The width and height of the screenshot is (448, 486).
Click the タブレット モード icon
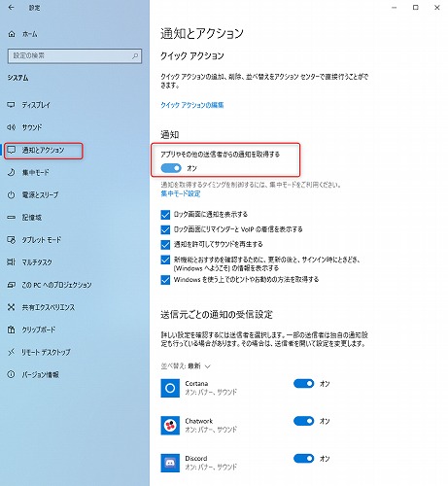12,240
